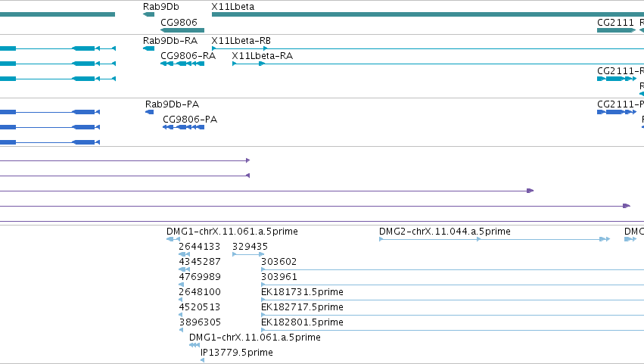Select the IP13779.5prime EST arrow
This screenshot has height=364, width=644.
203,360
